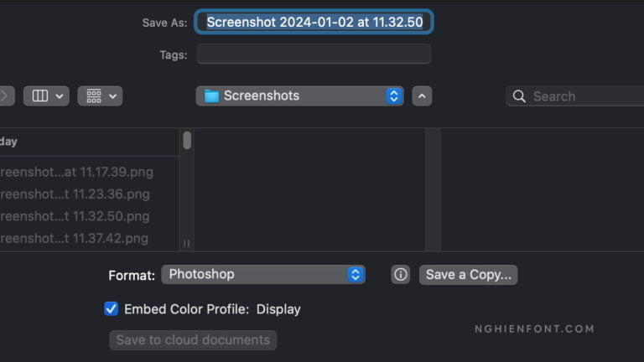Click the Save a Copy... button
This screenshot has height=362, width=644.
click(468, 274)
